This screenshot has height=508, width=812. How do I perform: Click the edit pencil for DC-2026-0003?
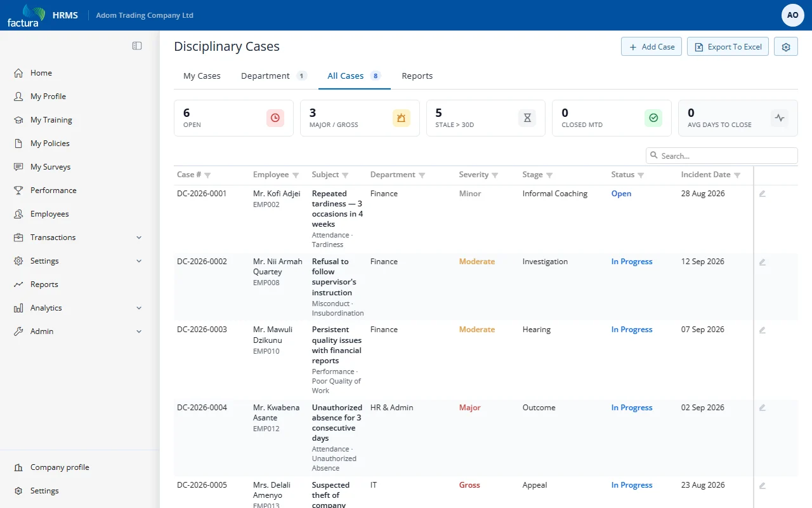click(x=763, y=330)
